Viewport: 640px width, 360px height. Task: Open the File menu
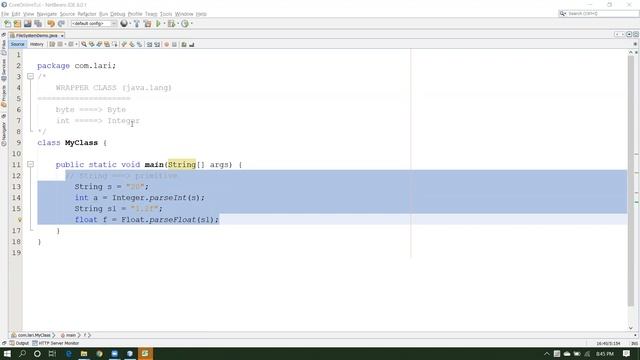click(5, 14)
